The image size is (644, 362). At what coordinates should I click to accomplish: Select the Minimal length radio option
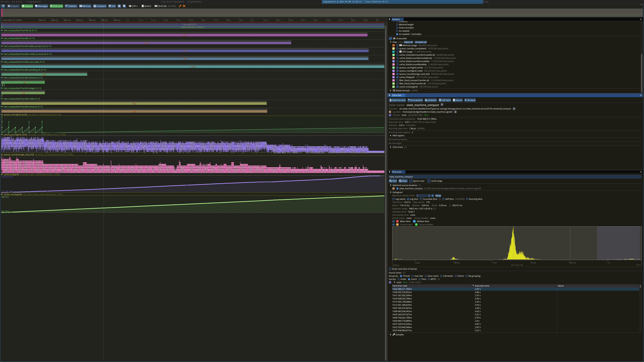coord(397,24)
